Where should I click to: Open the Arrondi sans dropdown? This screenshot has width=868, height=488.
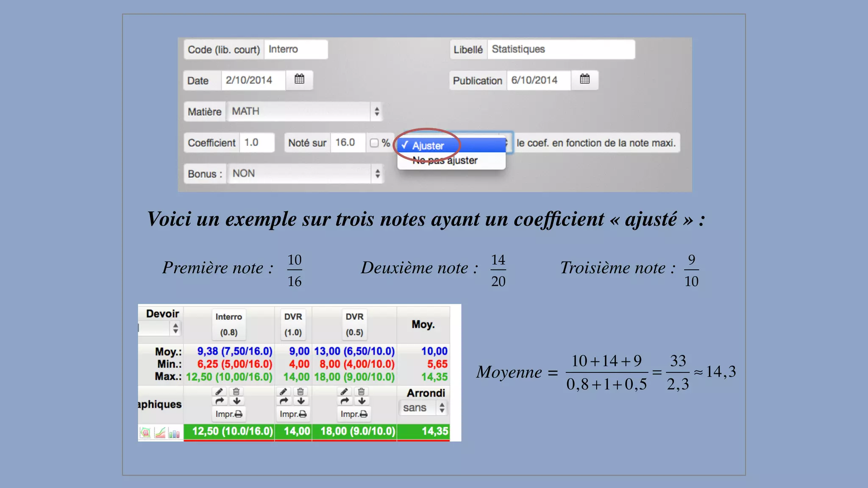(423, 408)
